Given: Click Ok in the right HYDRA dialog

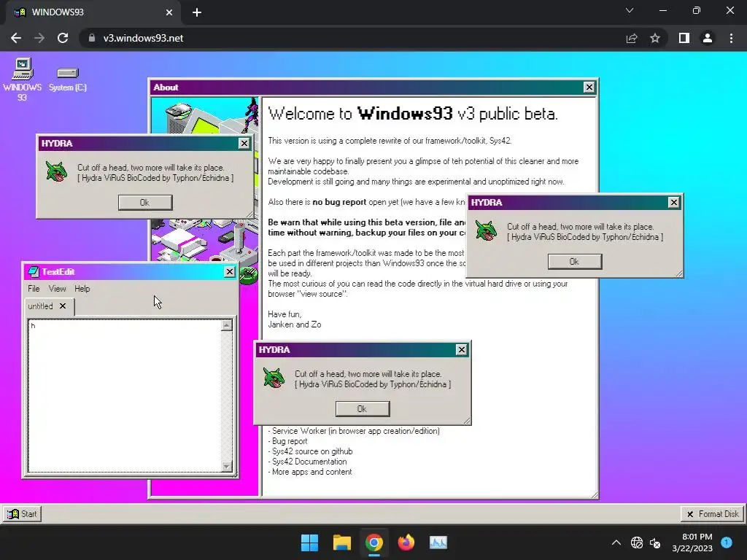Looking at the screenshot, I should pos(575,262).
